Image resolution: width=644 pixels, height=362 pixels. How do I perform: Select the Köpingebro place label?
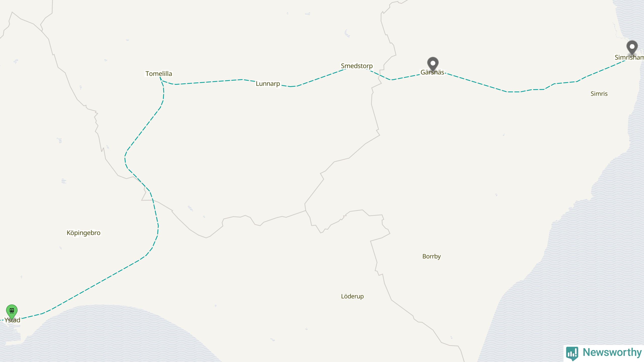(x=84, y=233)
